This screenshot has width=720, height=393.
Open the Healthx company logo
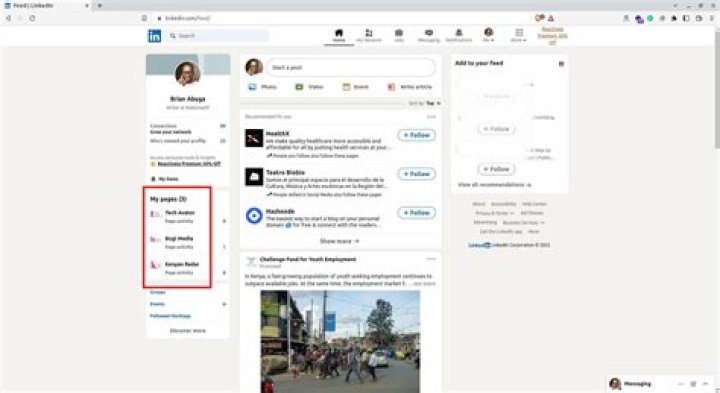(254, 138)
